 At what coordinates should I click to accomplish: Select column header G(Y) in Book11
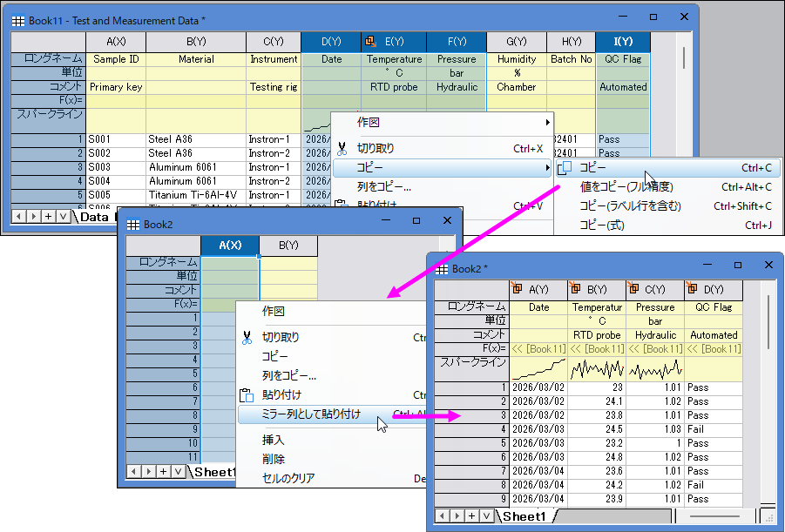(517, 42)
